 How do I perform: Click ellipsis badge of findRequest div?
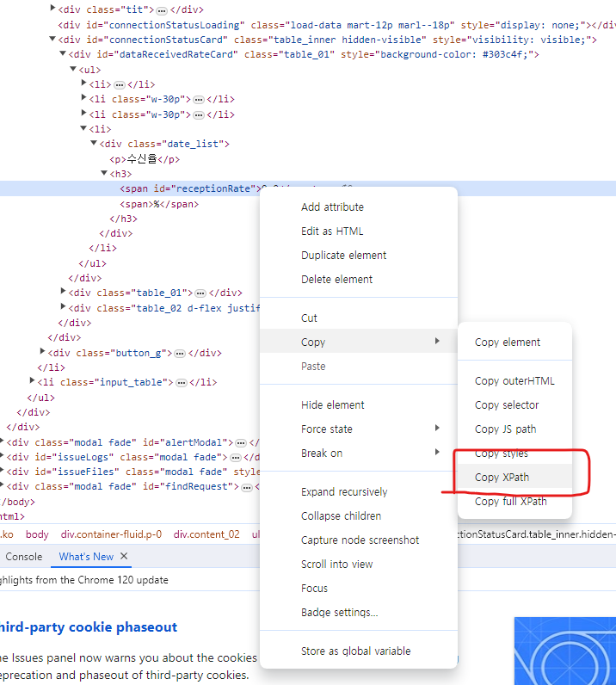[x=247, y=488]
